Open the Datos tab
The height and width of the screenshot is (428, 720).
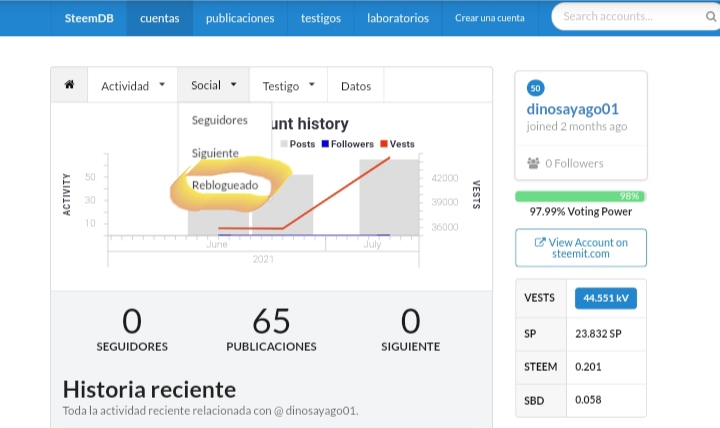356,86
